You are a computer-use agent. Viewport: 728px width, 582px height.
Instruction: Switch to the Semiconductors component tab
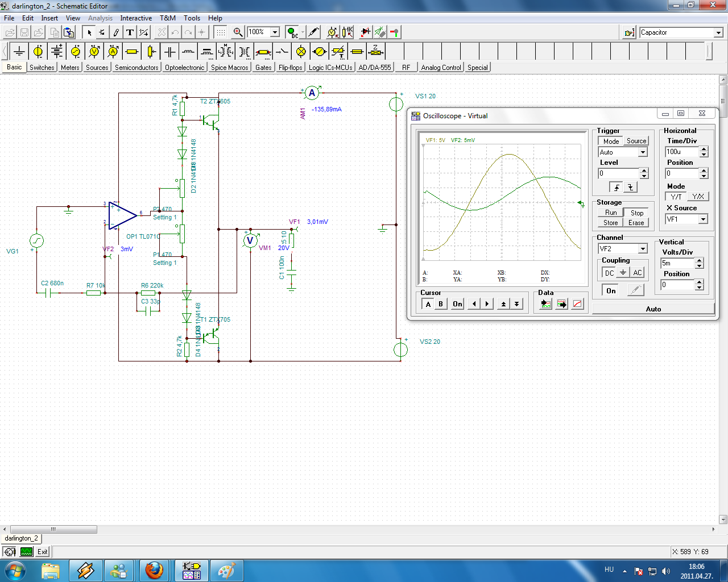point(136,68)
